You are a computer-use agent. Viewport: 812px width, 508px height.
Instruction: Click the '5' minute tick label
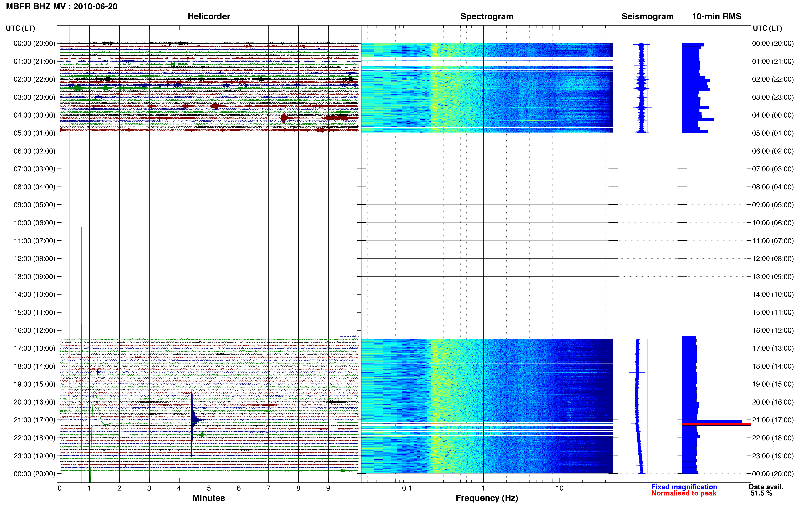coord(209,488)
